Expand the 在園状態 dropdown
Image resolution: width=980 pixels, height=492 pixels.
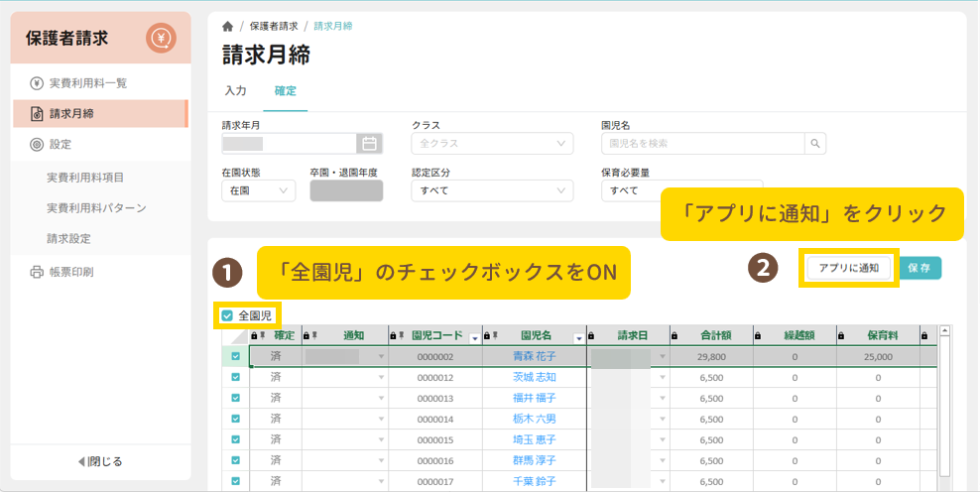[258, 190]
